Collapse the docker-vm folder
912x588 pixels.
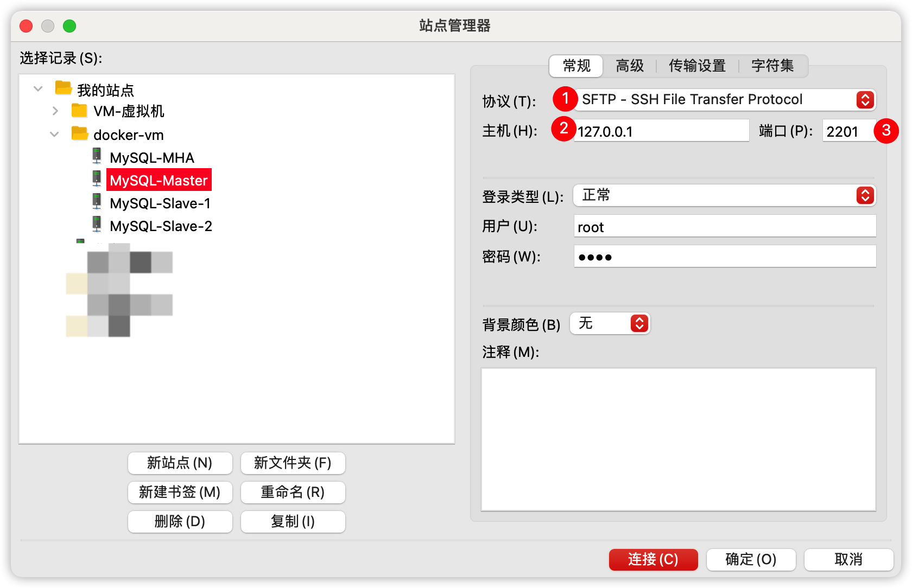click(x=54, y=134)
